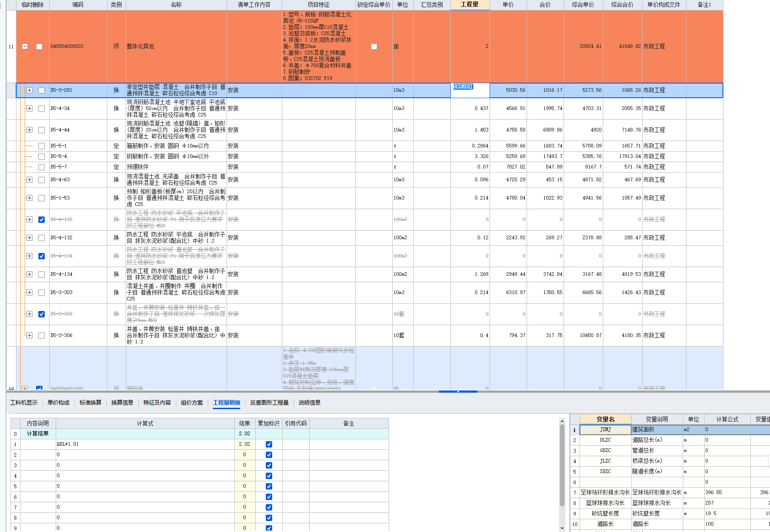Click the detail panel scrollbar up arrow
Image resolution: width=770 pixels, height=532 pixels.
click(562, 421)
